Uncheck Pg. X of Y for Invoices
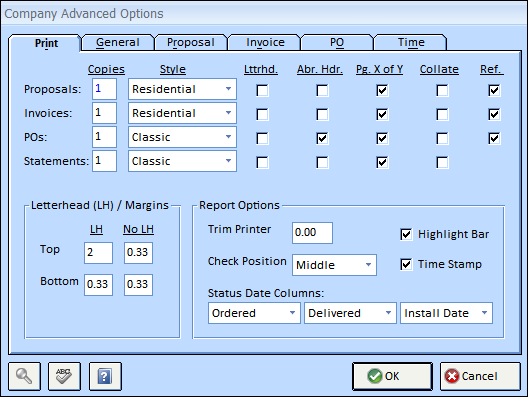 coord(382,114)
